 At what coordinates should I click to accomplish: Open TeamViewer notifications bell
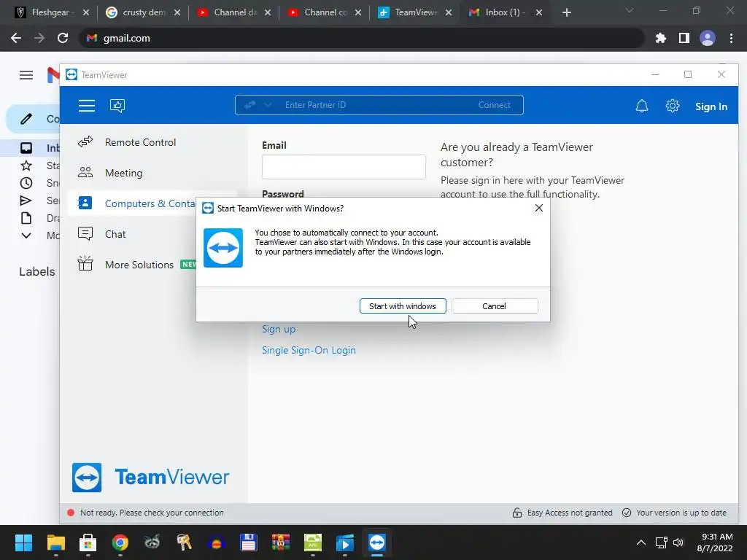642,106
